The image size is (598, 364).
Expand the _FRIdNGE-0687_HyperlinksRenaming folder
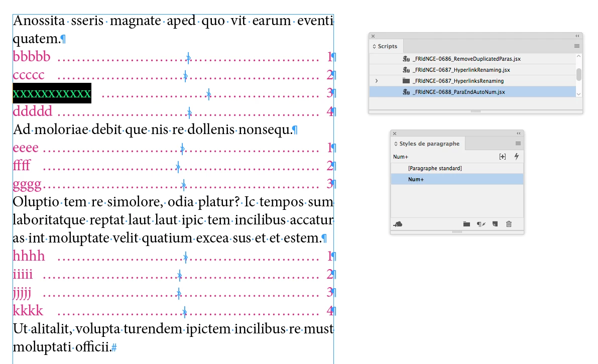pyautogui.click(x=377, y=81)
